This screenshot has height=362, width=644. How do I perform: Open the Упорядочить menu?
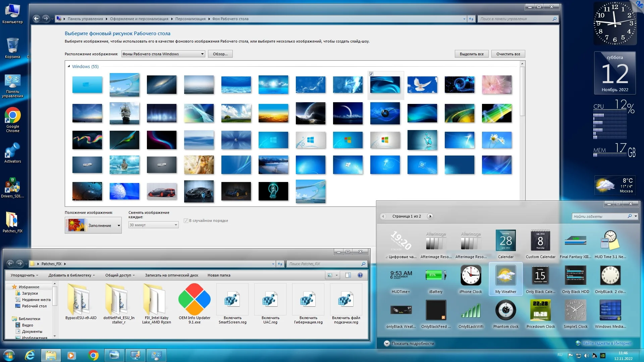coord(24,275)
